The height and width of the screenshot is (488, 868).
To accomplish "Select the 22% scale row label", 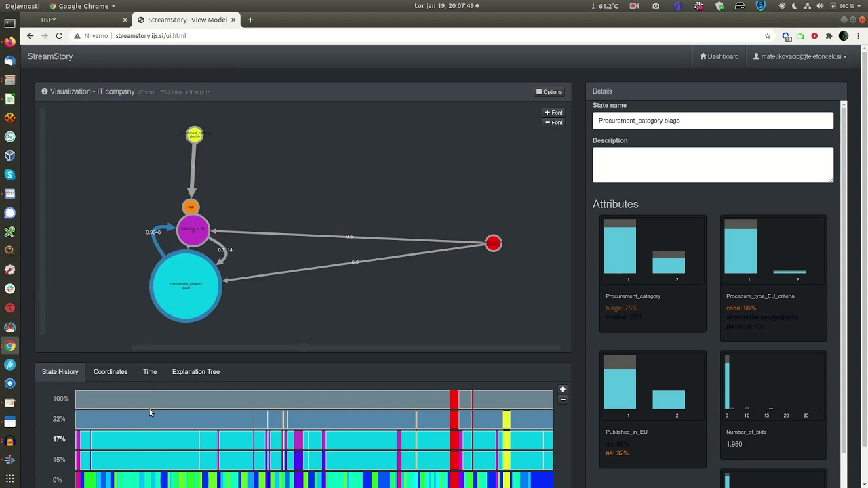I will tap(59, 419).
